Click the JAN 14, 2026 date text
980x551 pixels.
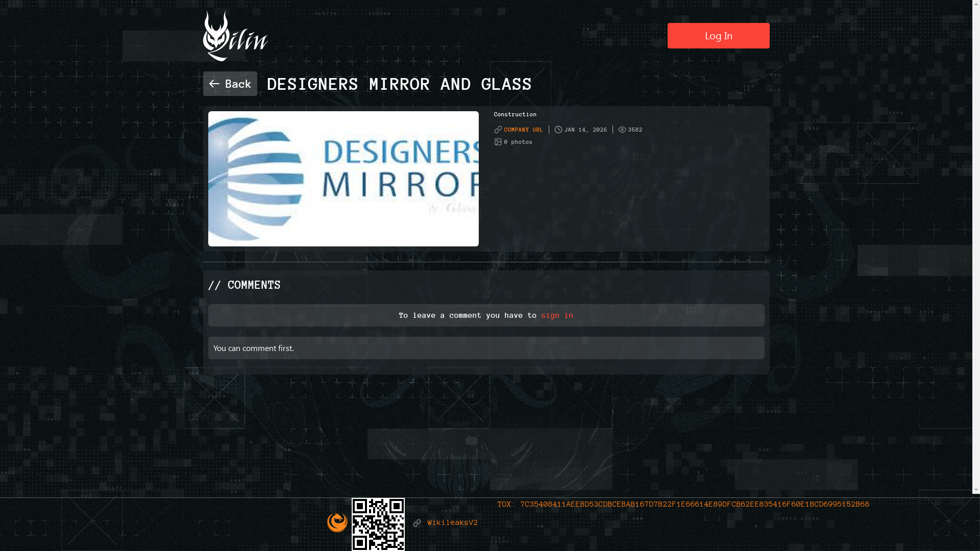pos(585,130)
